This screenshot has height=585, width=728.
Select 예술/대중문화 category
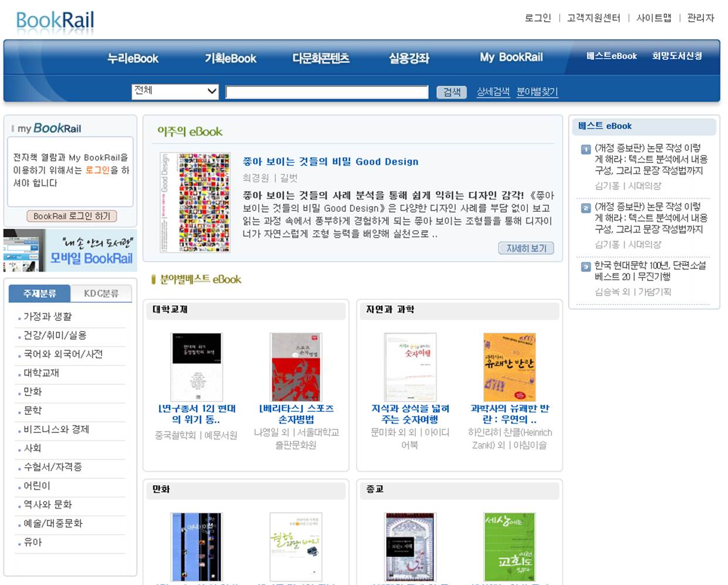[53, 523]
